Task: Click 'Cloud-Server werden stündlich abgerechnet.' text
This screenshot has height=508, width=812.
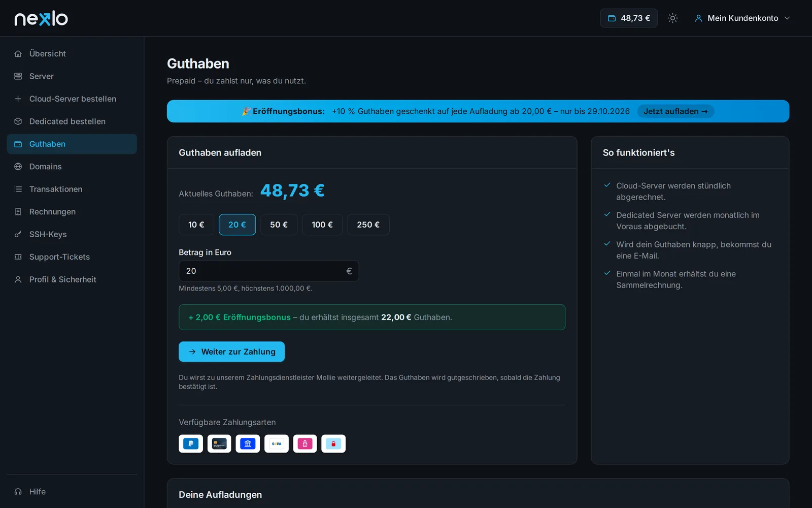Action: [673, 192]
